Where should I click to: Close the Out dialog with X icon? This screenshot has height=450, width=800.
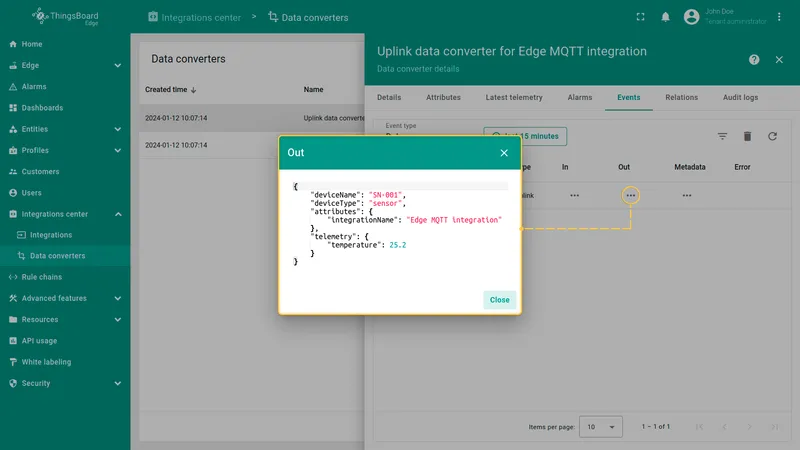tap(504, 153)
